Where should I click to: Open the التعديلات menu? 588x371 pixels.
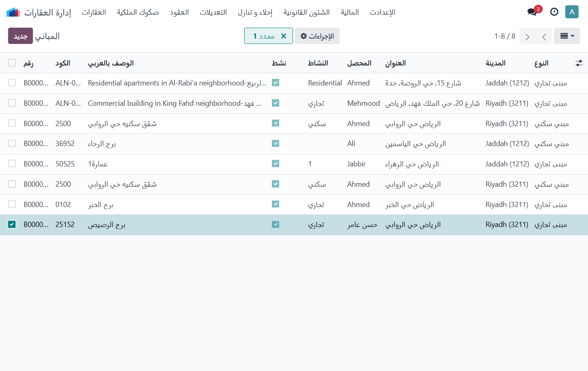click(x=213, y=12)
